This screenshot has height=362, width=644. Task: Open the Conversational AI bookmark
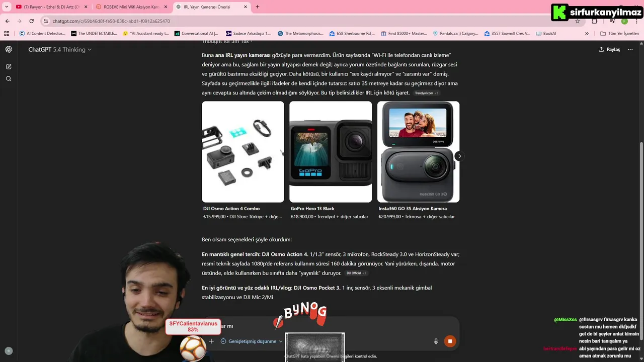(197, 34)
